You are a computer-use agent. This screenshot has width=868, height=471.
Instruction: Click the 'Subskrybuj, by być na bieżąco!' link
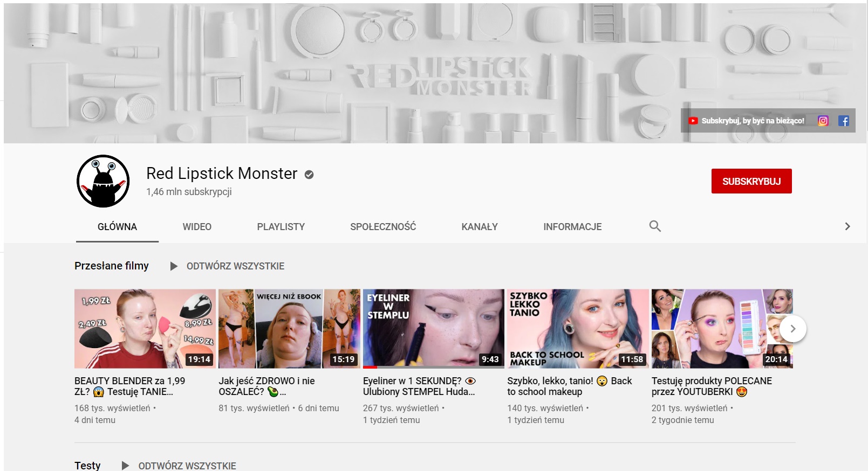tap(753, 121)
